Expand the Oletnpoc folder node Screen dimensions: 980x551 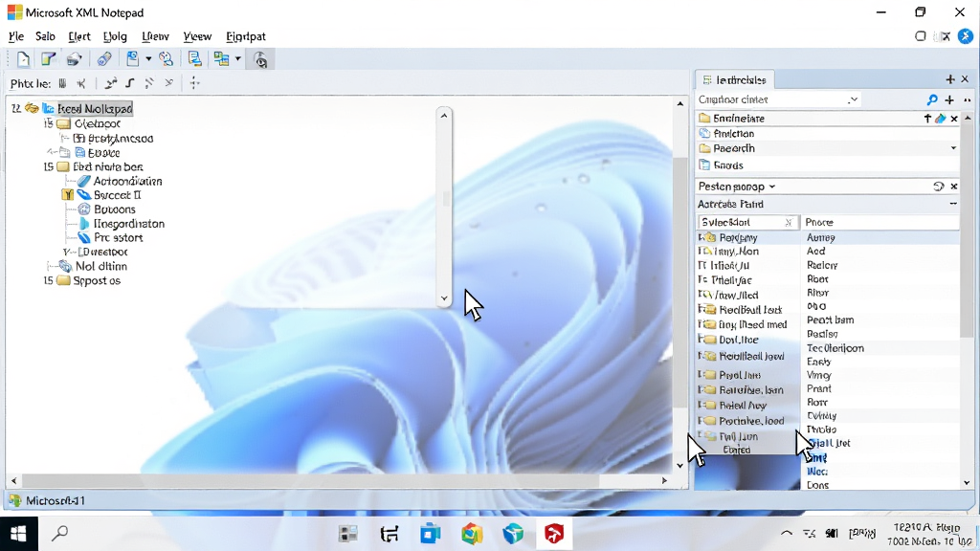click(48, 123)
